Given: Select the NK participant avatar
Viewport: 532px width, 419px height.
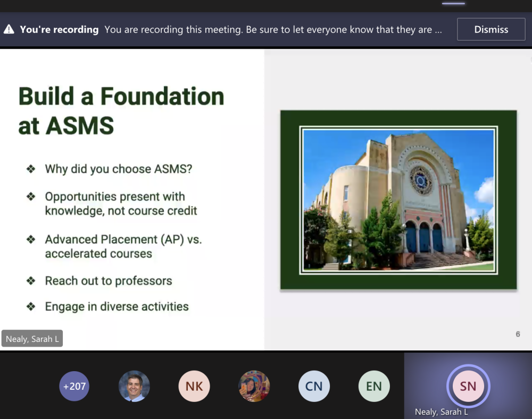Looking at the screenshot, I should click(x=194, y=386).
